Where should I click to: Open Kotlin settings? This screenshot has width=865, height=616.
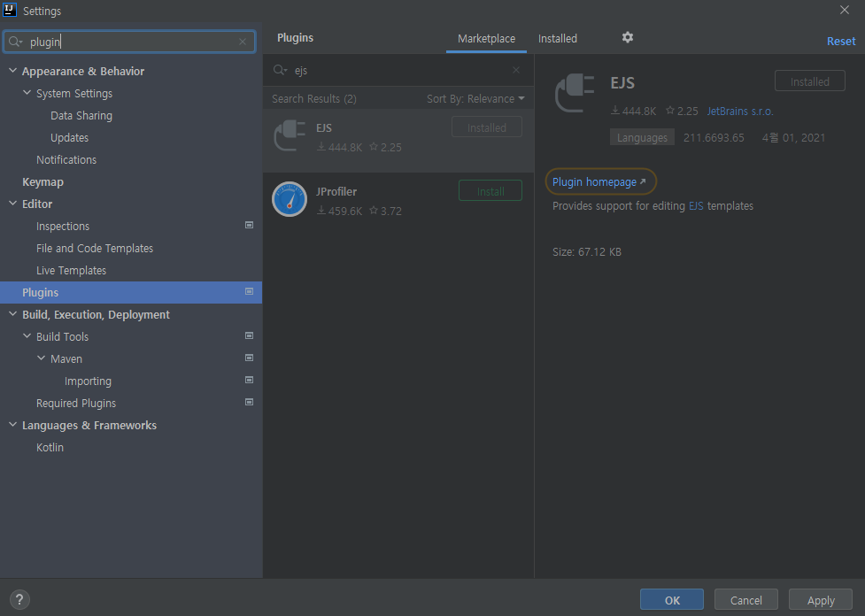point(50,447)
